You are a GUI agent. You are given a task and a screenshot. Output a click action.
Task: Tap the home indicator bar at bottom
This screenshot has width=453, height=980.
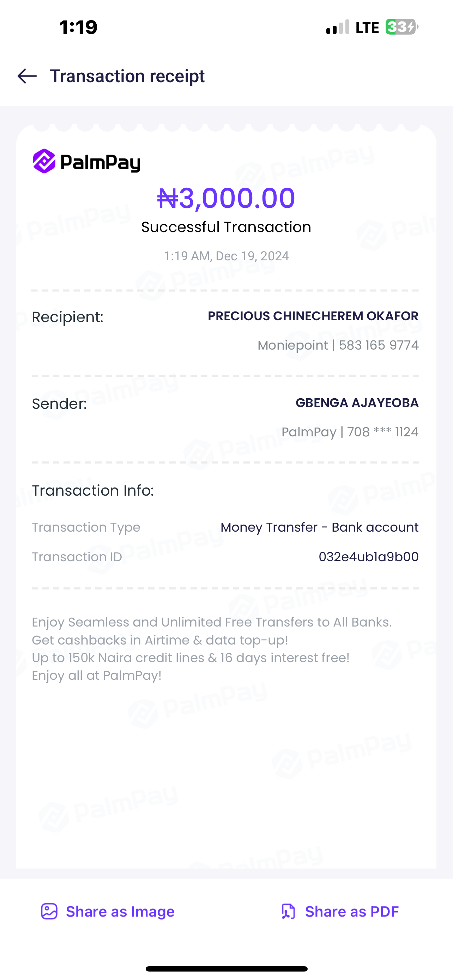click(x=226, y=969)
